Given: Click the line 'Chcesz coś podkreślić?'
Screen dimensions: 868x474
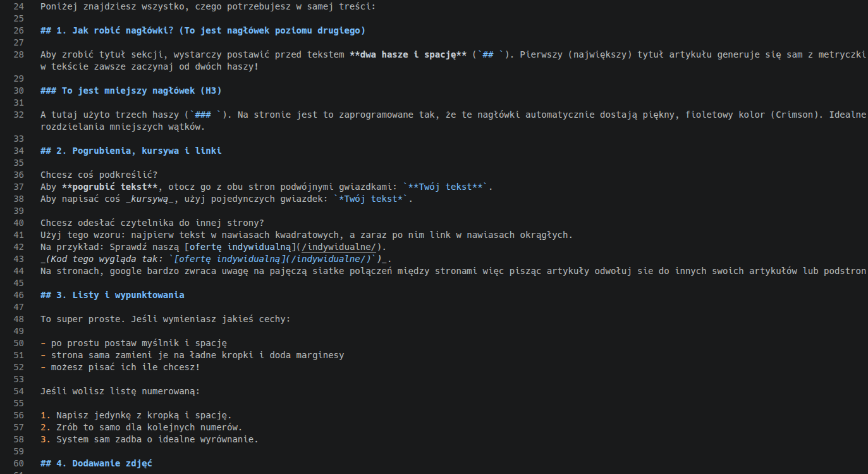Looking at the screenshot, I should (x=99, y=175).
